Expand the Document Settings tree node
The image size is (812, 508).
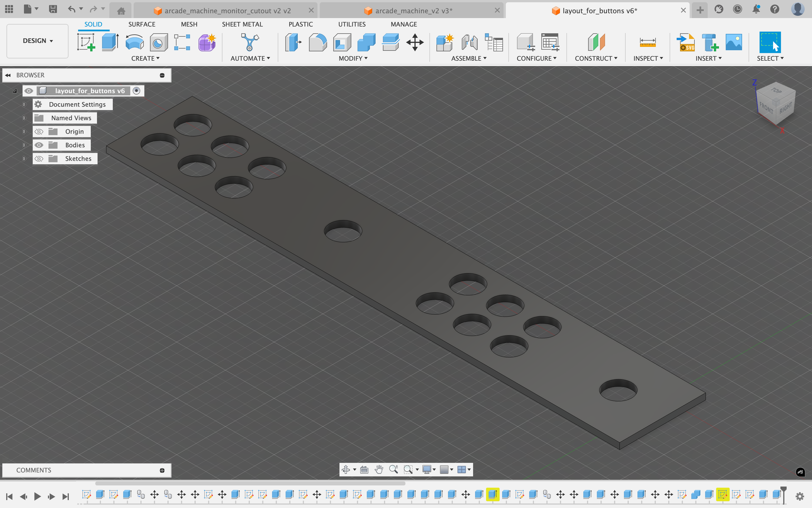coord(24,105)
